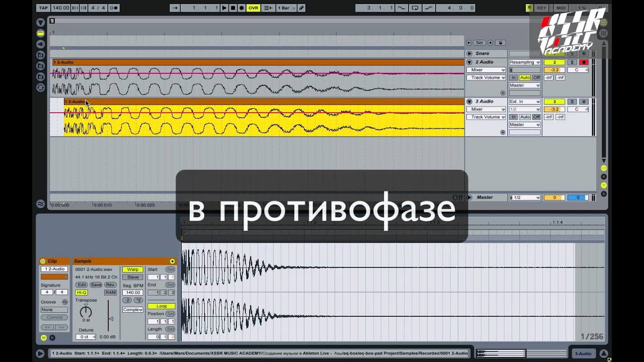The height and width of the screenshot is (362, 644).
Task: Toggle the Warp button
Action: (133, 269)
